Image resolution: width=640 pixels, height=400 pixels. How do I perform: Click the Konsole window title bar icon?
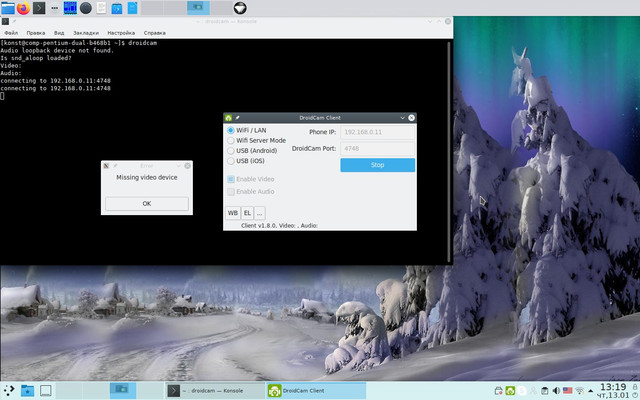5,21
